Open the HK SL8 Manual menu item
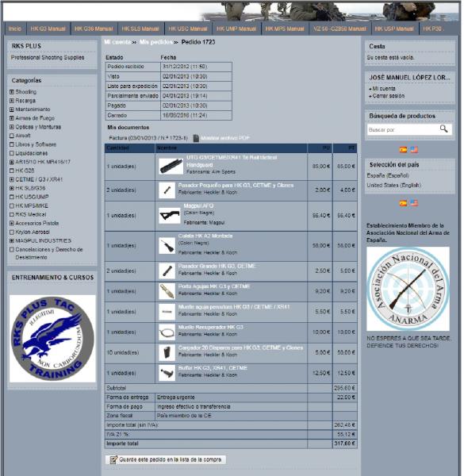The image size is (464, 476). [140, 29]
